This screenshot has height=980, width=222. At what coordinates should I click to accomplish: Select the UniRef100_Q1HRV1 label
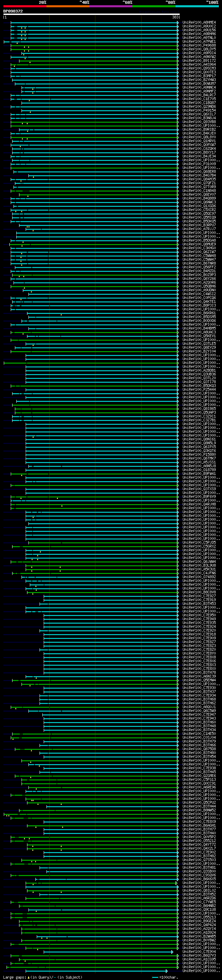point(199,141)
